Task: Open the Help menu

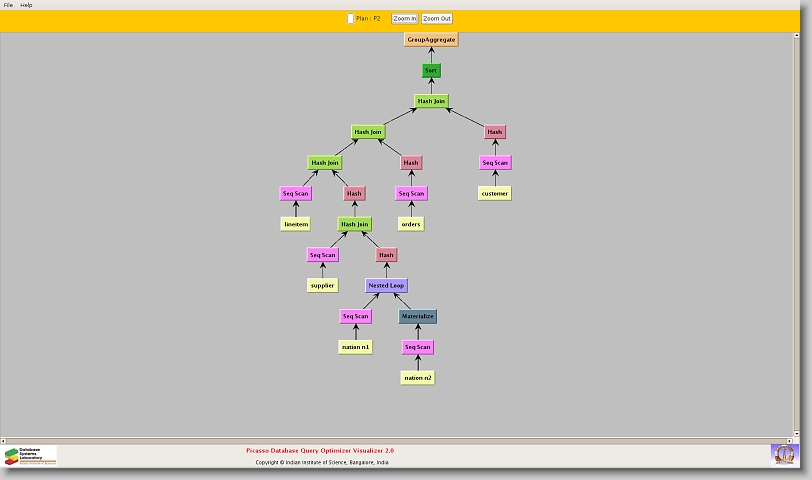Action: pos(26,5)
